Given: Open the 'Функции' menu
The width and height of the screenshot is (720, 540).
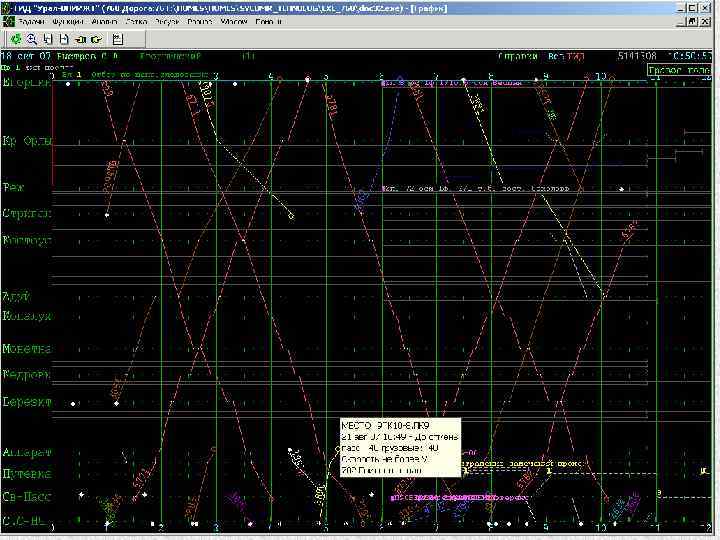Looking at the screenshot, I should (68, 22).
